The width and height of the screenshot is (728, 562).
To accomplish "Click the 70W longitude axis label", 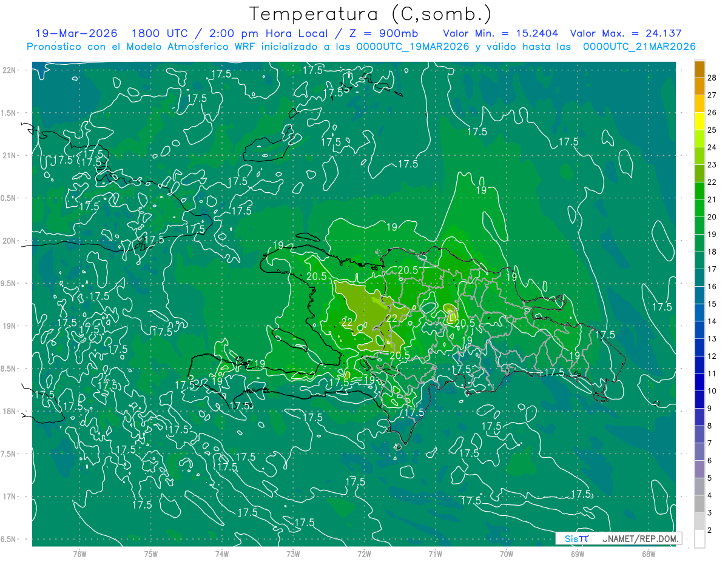I will coord(506,554).
